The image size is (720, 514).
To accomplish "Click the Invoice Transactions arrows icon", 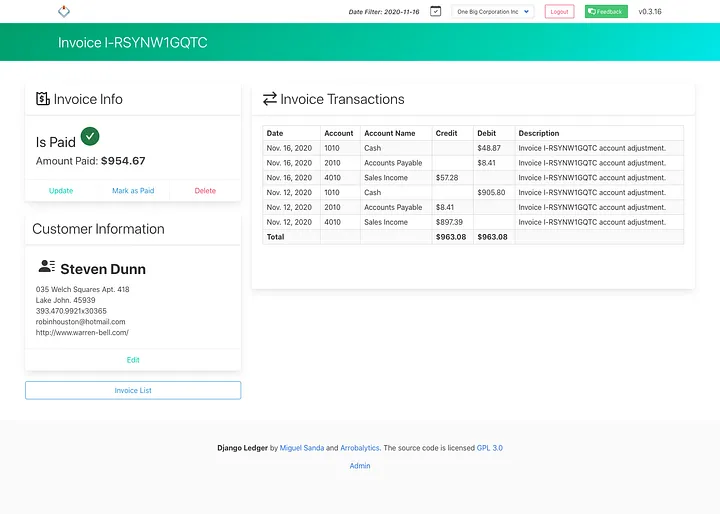I will point(270,99).
